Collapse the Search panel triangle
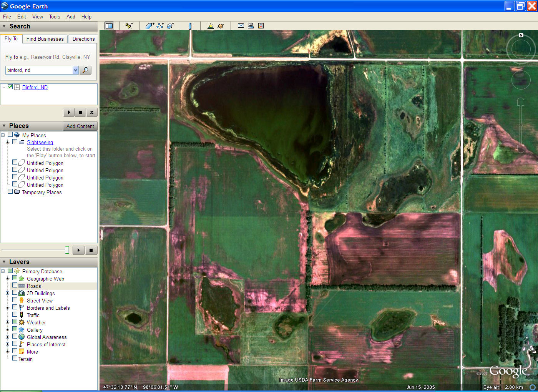Viewport: 538px width, 392px height. (4, 27)
